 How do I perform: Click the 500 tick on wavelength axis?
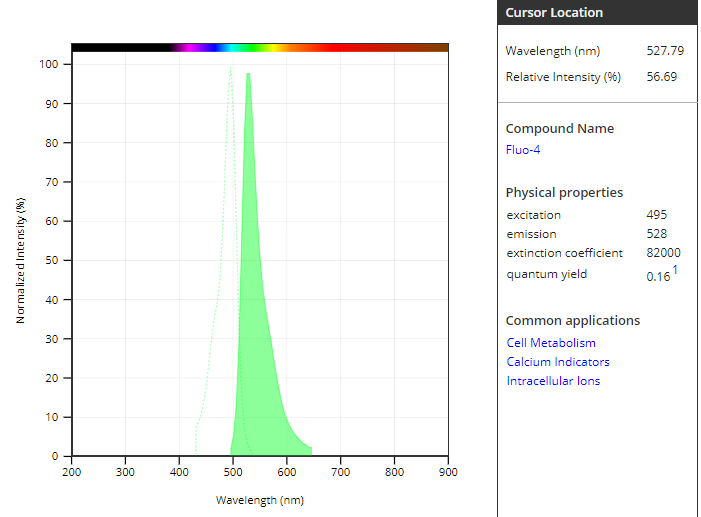tap(233, 471)
